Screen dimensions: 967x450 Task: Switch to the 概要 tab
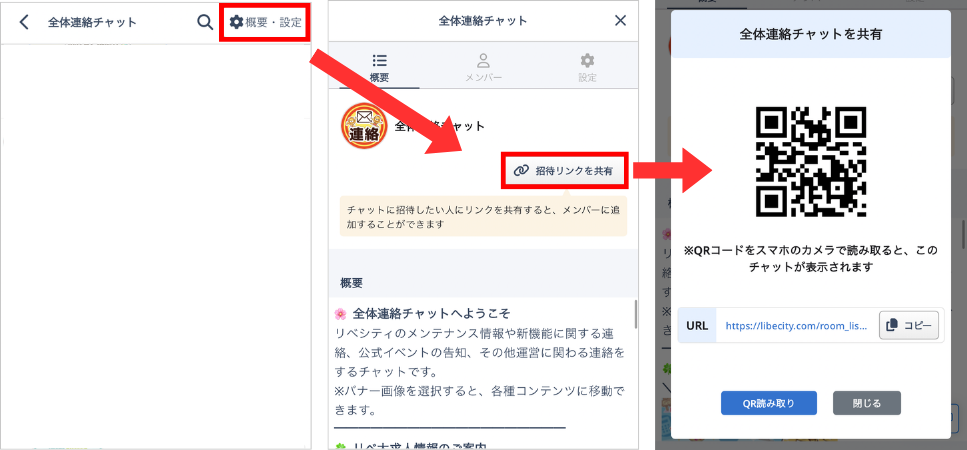click(380, 67)
